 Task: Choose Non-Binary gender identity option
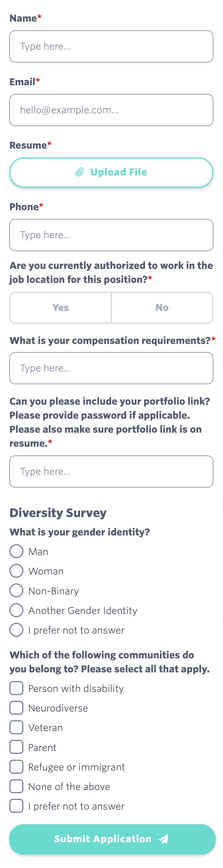(16, 590)
